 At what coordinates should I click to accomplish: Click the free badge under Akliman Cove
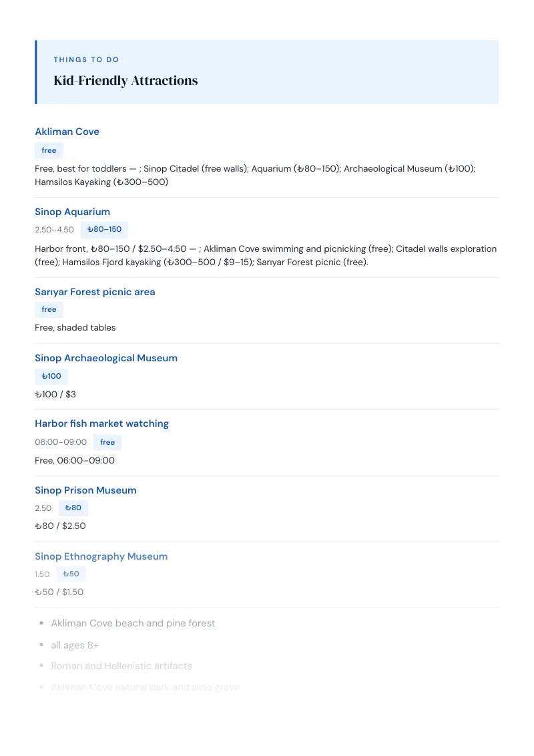pyautogui.click(x=49, y=150)
